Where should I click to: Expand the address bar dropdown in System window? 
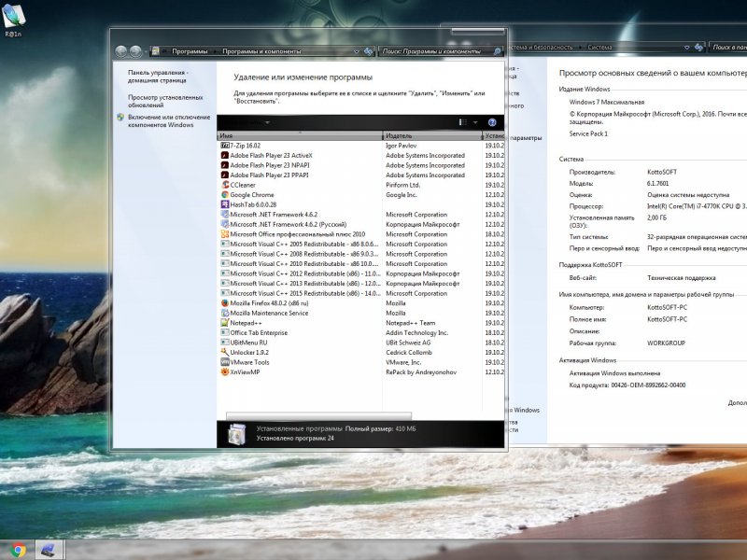pos(686,48)
